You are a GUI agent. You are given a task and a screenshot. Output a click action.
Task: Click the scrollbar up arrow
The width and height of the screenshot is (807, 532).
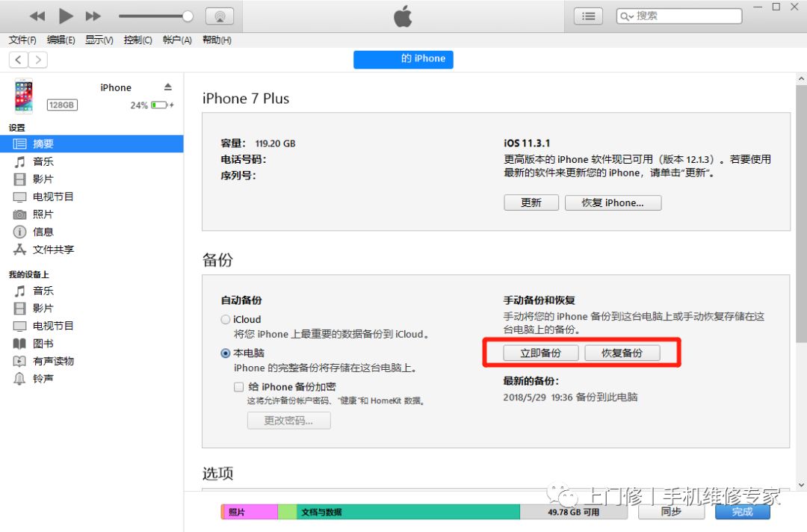click(x=801, y=78)
